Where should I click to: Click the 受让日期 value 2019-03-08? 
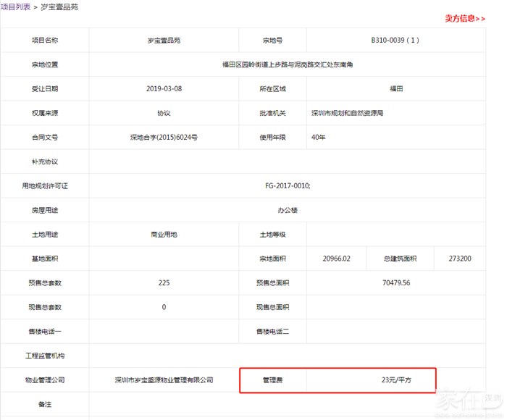tap(163, 89)
